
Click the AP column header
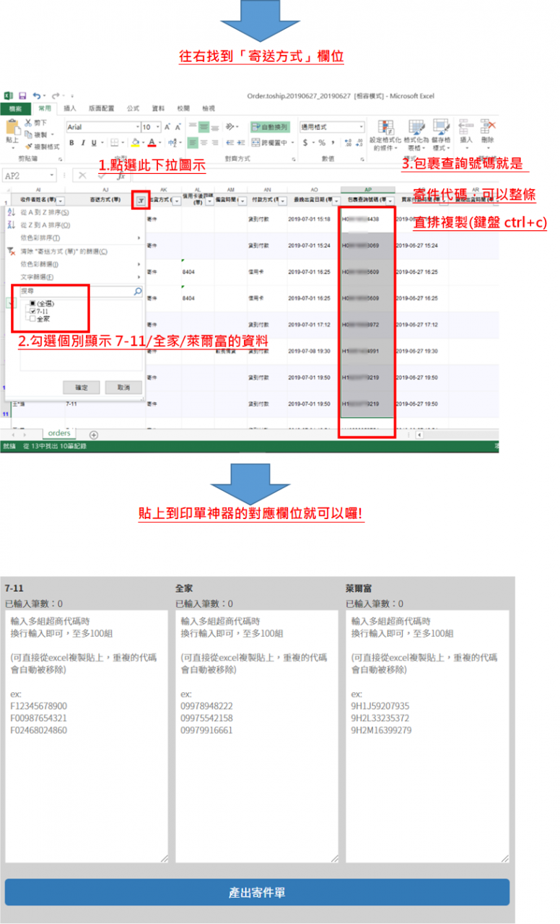pos(368,189)
